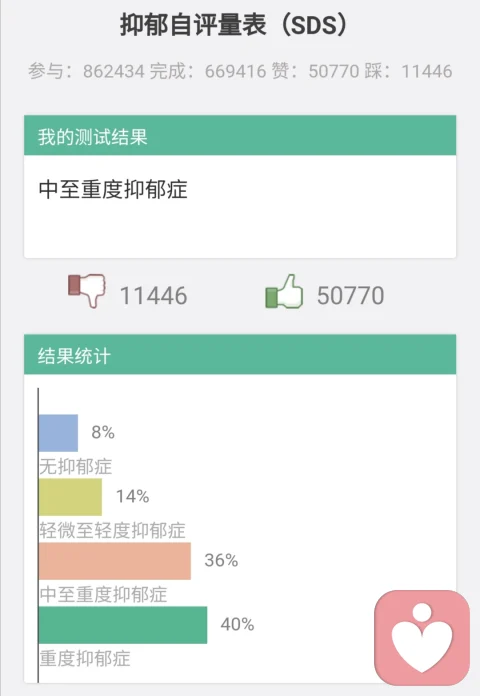Click the 参与 862434 participation count
The height and width of the screenshot is (696, 480).
87,71
